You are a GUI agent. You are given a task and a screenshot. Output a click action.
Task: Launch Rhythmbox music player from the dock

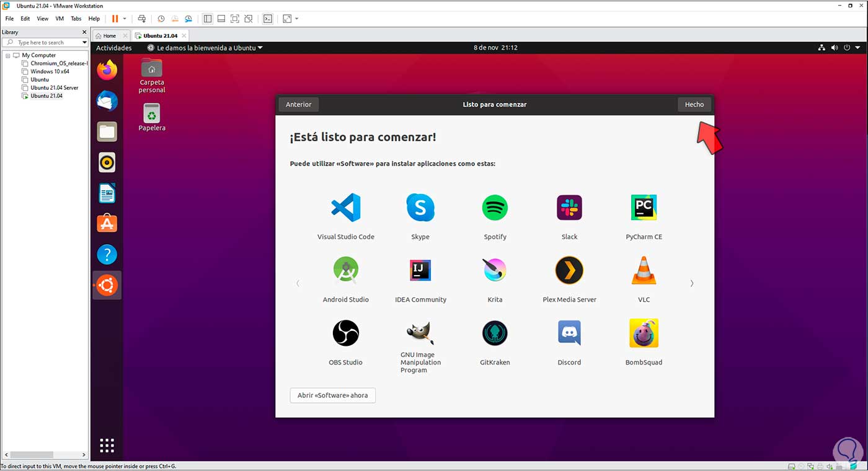coord(107,162)
